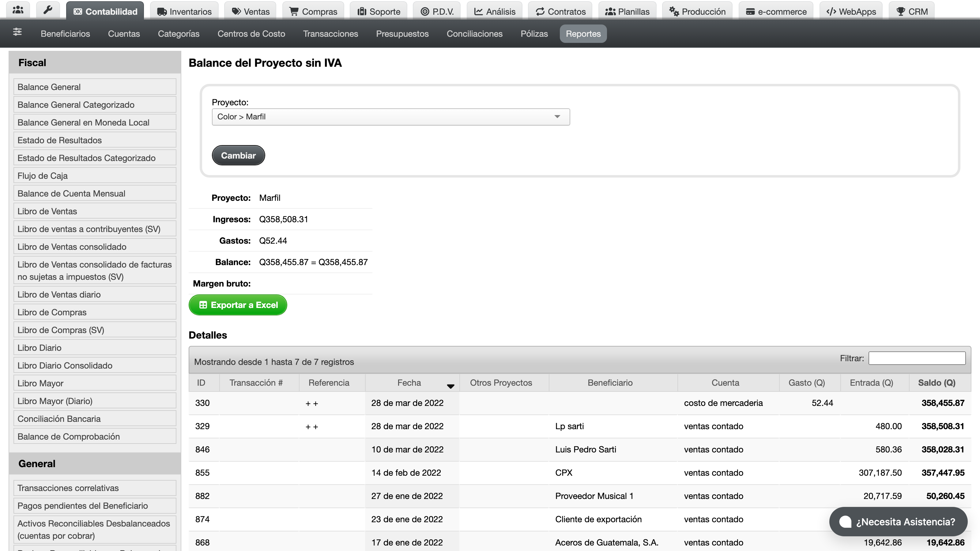This screenshot has width=980, height=551.
Task: Go to Transacciones submenu
Action: pyautogui.click(x=330, y=34)
